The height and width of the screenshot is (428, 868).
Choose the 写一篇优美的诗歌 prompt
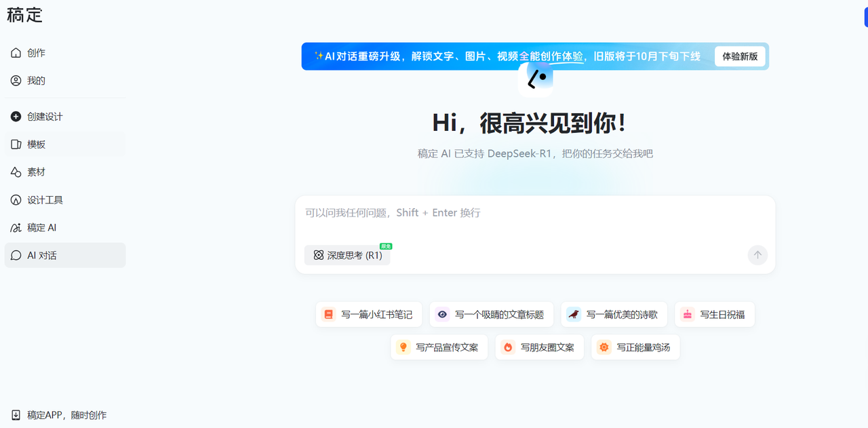(x=614, y=315)
